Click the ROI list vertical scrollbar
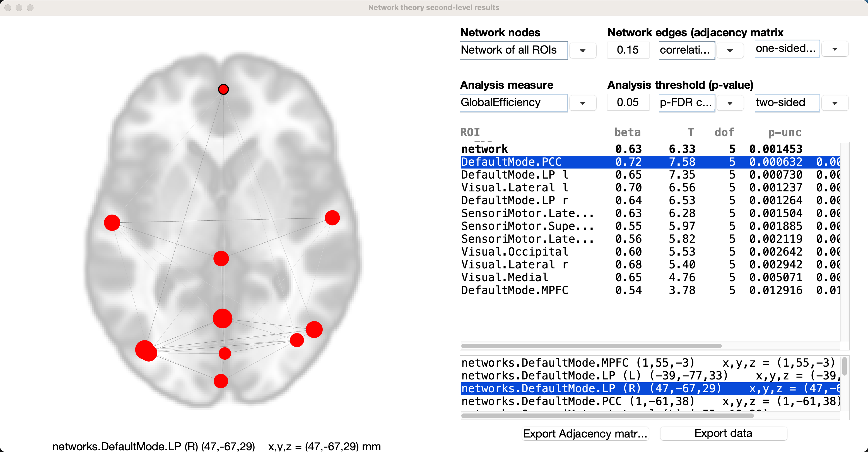This screenshot has width=868, height=452. click(x=844, y=366)
